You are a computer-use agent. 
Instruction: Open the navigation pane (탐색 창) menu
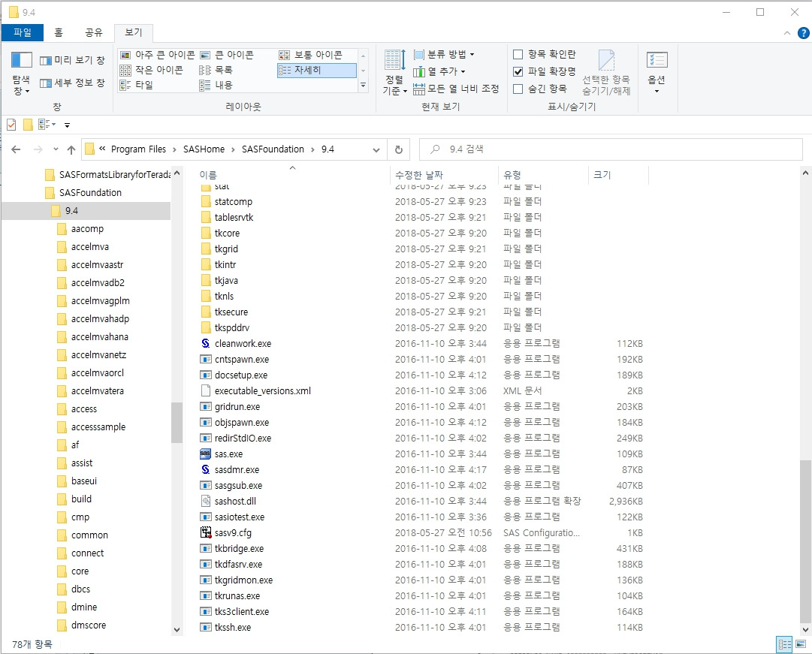click(x=21, y=74)
